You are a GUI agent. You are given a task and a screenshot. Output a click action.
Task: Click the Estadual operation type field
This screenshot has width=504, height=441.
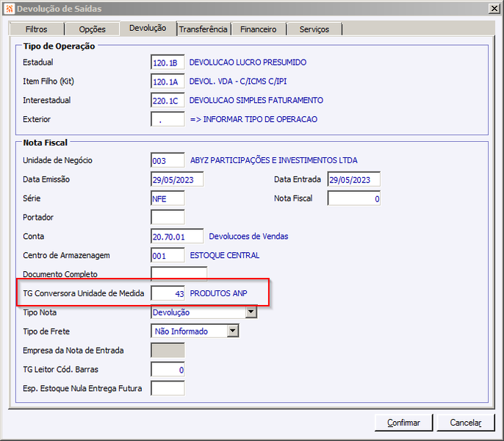tap(168, 62)
